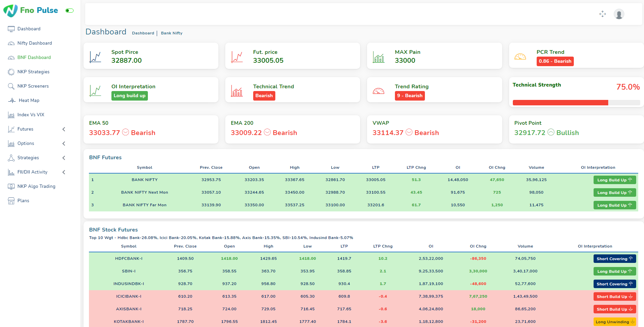
Task: Click the Technical Strength red progress bar
Action: click(560, 103)
